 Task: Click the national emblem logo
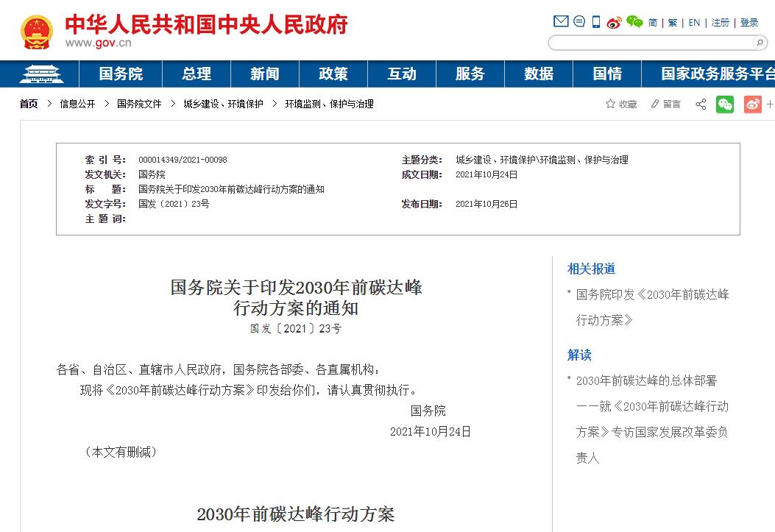36,32
